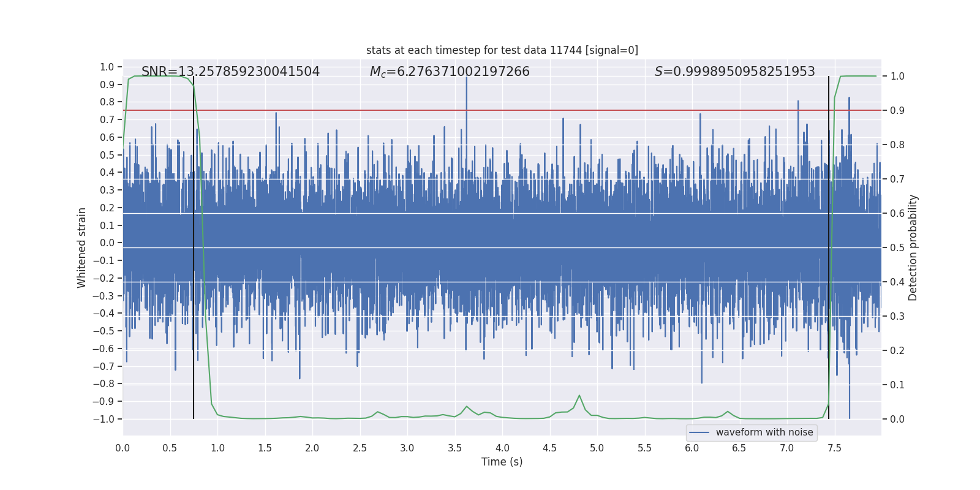
Task: Click the blue line sample in legend
Action: [699, 432]
